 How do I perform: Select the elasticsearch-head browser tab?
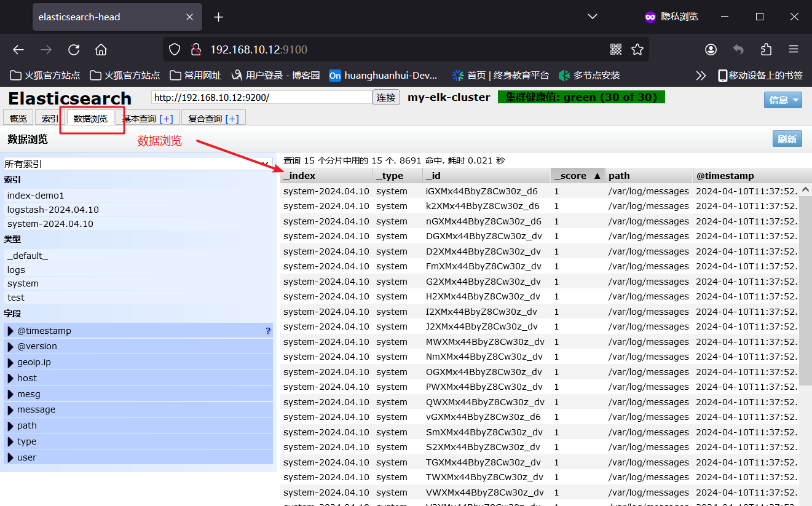(x=117, y=17)
